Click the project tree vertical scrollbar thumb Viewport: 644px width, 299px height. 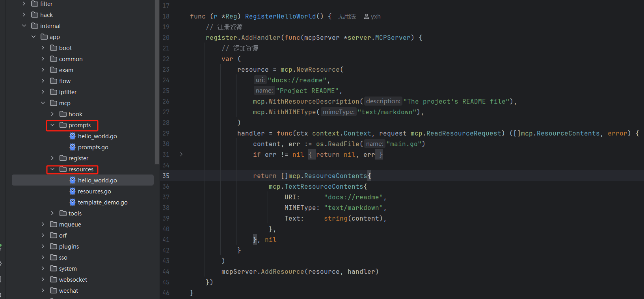coord(157,82)
